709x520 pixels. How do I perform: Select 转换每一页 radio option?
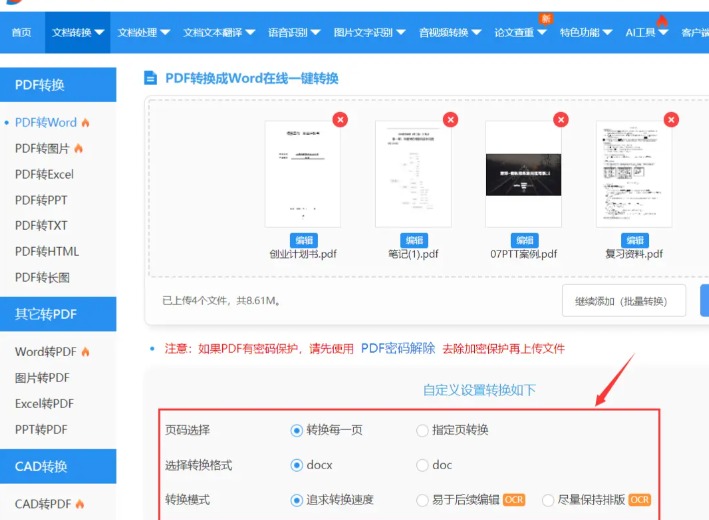(x=297, y=430)
